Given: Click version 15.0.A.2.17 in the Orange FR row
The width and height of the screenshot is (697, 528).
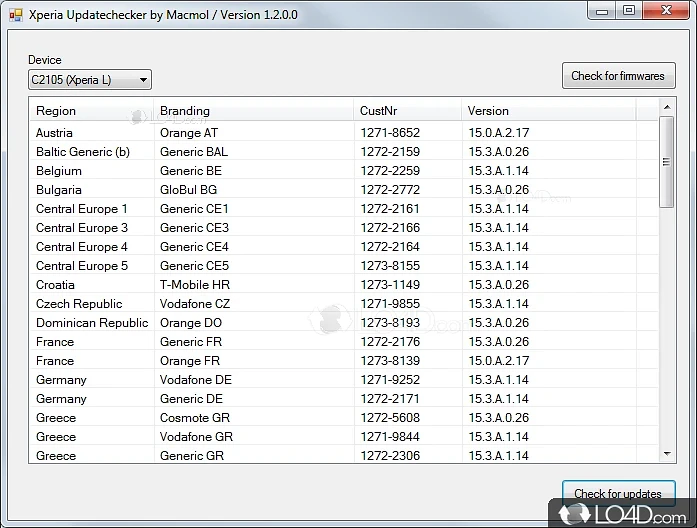Looking at the screenshot, I should point(499,360).
